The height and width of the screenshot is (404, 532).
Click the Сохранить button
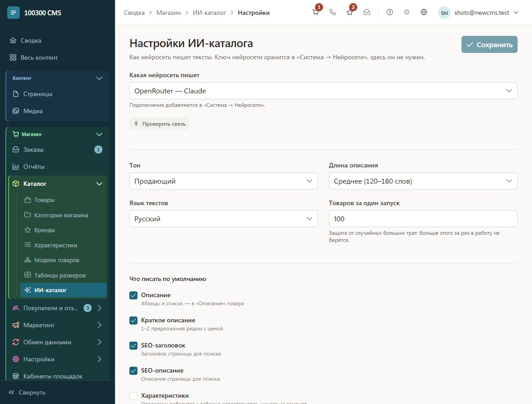point(489,44)
